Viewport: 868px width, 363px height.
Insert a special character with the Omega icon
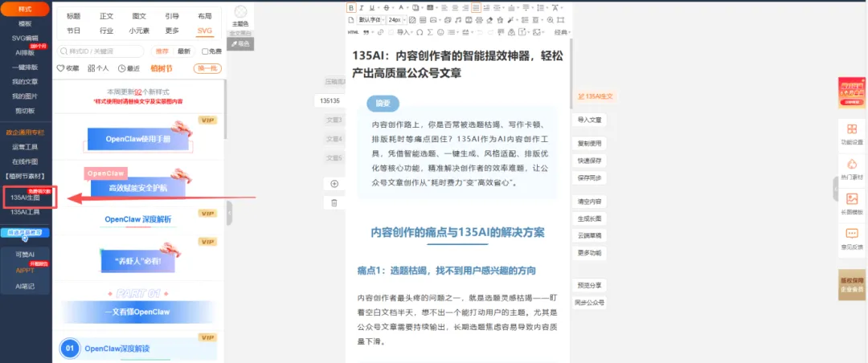[x=420, y=32]
